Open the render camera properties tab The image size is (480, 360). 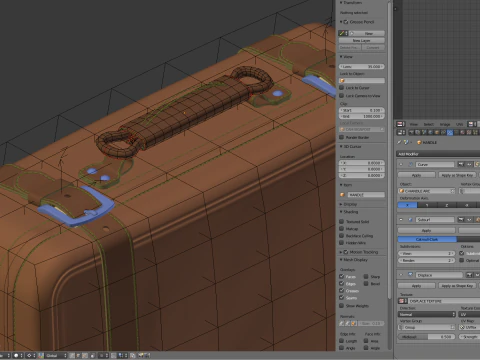411,132
